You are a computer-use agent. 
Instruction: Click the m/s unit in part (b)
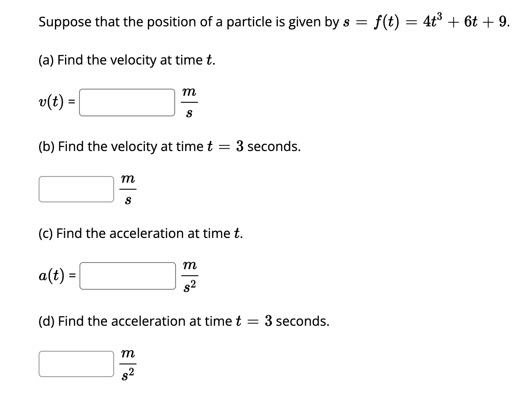click(128, 189)
